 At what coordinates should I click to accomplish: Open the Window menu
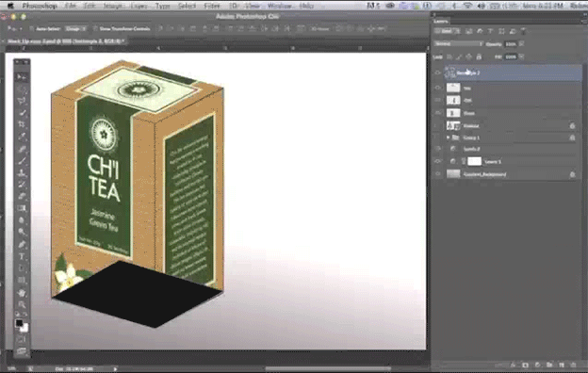pyautogui.click(x=280, y=6)
